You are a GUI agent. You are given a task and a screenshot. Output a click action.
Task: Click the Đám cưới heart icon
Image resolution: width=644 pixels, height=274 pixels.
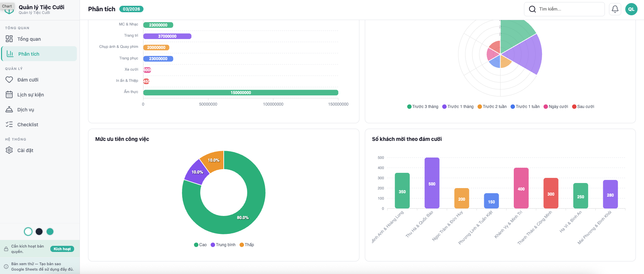[x=9, y=80]
